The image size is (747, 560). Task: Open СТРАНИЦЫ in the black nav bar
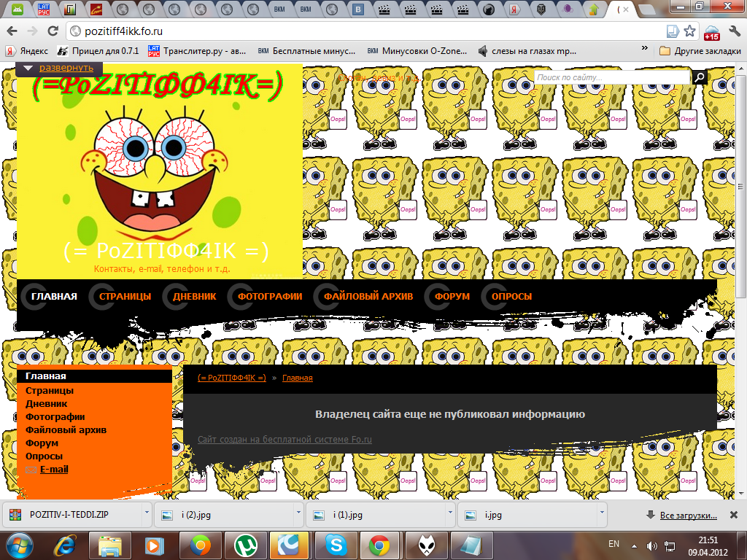coord(125,296)
